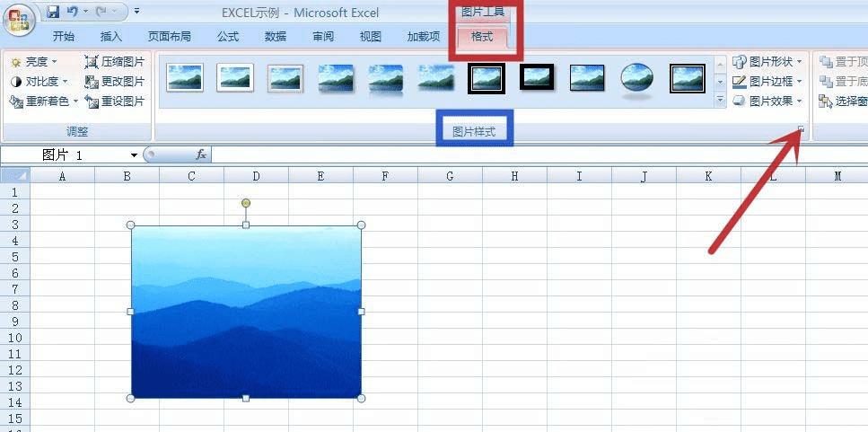This screenshot has height=432, width=868.
Task: Open the 图片形状 picture shape menu
Action: 767,61
